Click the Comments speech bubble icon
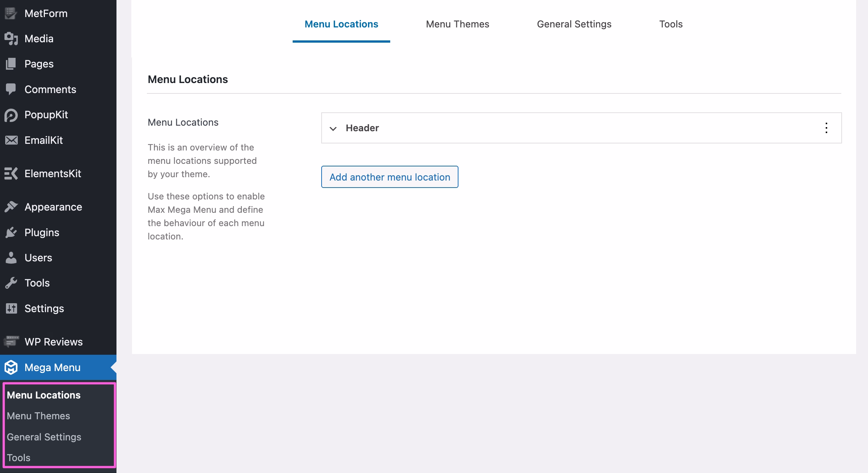Screen dimensions: 868x473 pos(11,89)
